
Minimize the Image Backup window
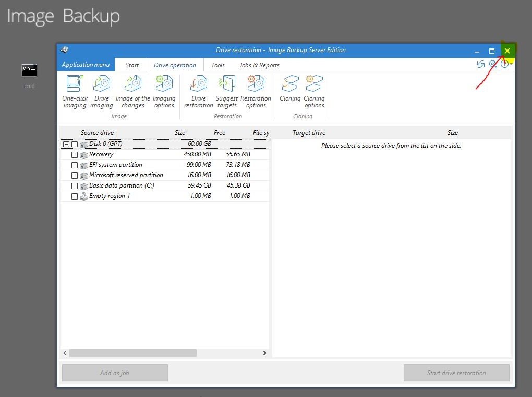pos(477,51)
